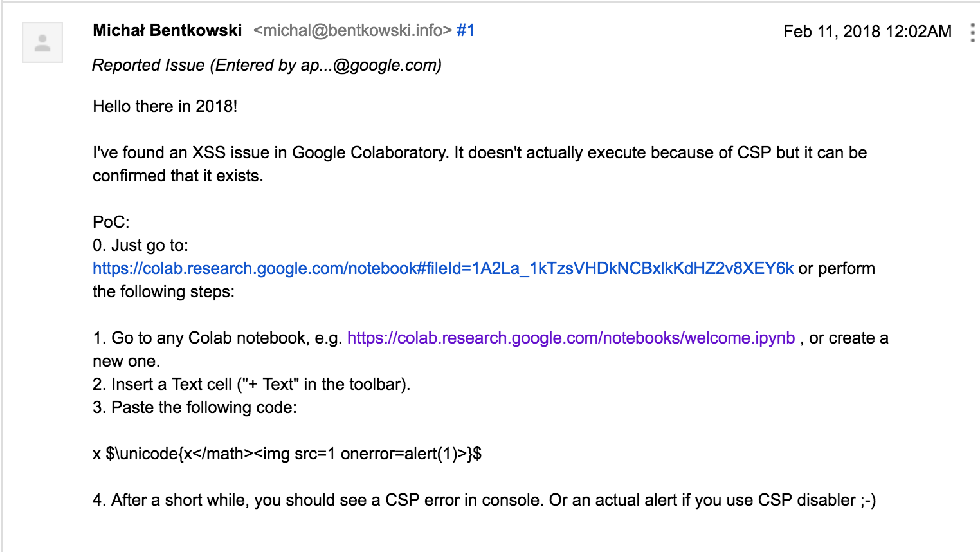The height and width of the screenshot is (552, 980).
Task: Click the 'I've found an XSS issue' sentence
Action: [x=479, y=152]
